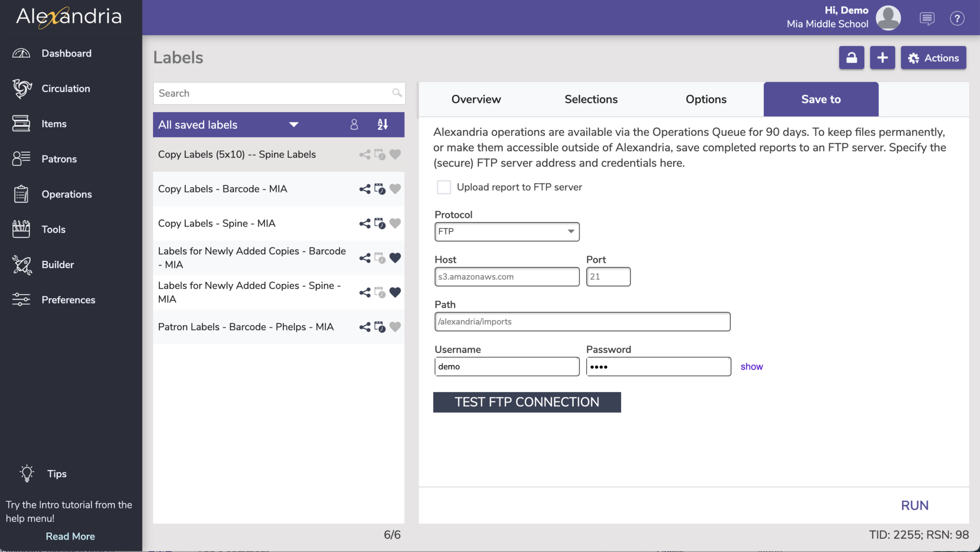Click the show password link
980x552 pixels.
(x=751, y=367)
